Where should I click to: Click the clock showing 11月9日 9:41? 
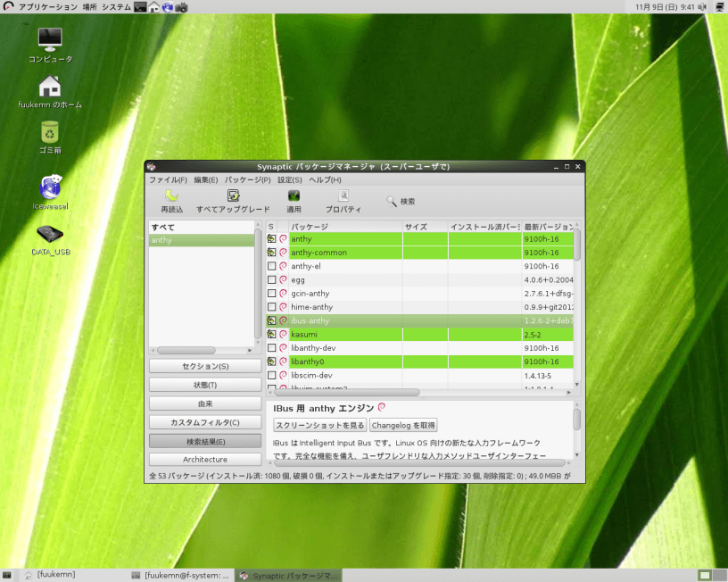(665, 7)
